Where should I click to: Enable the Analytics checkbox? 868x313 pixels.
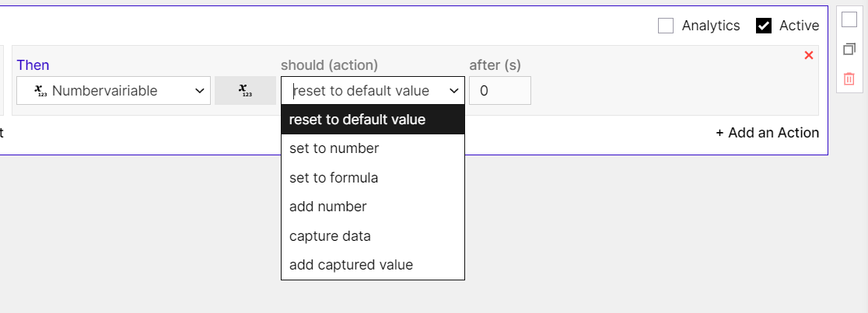click(666, 26)
